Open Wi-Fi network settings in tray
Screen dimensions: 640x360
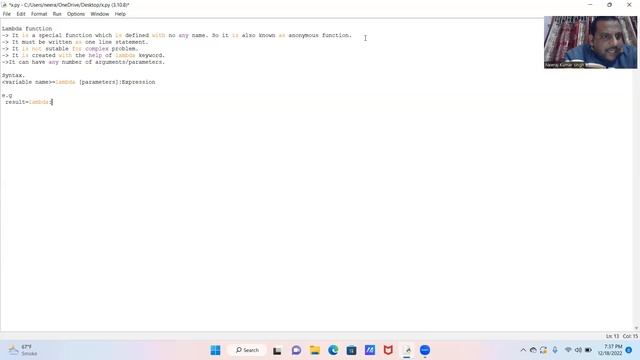point(568,350)
